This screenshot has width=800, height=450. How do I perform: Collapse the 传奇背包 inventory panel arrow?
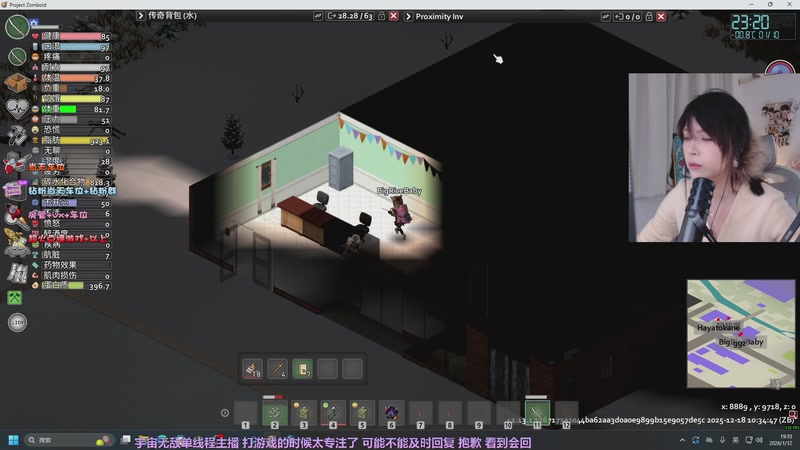click(141, 16)
